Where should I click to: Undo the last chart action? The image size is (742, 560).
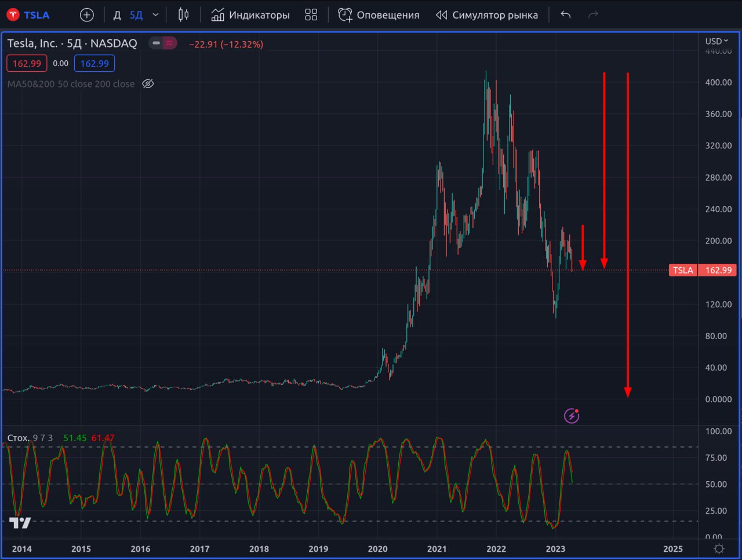click(566, 14)
